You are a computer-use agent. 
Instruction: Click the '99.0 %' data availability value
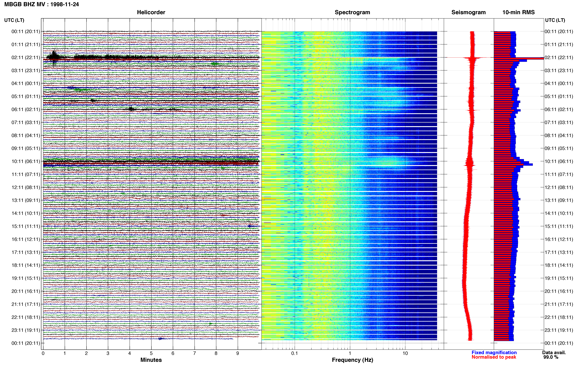point(551,357)
